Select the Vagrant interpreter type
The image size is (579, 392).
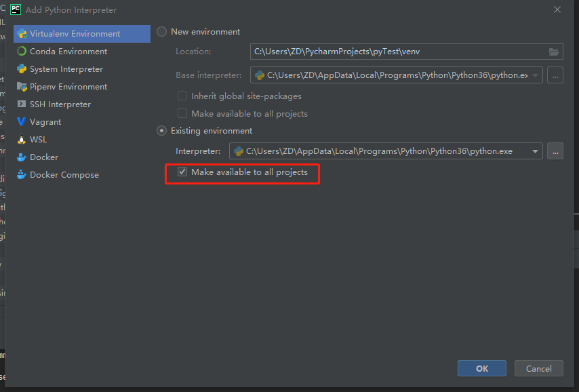pyautogui.click(x=82, y=122)
